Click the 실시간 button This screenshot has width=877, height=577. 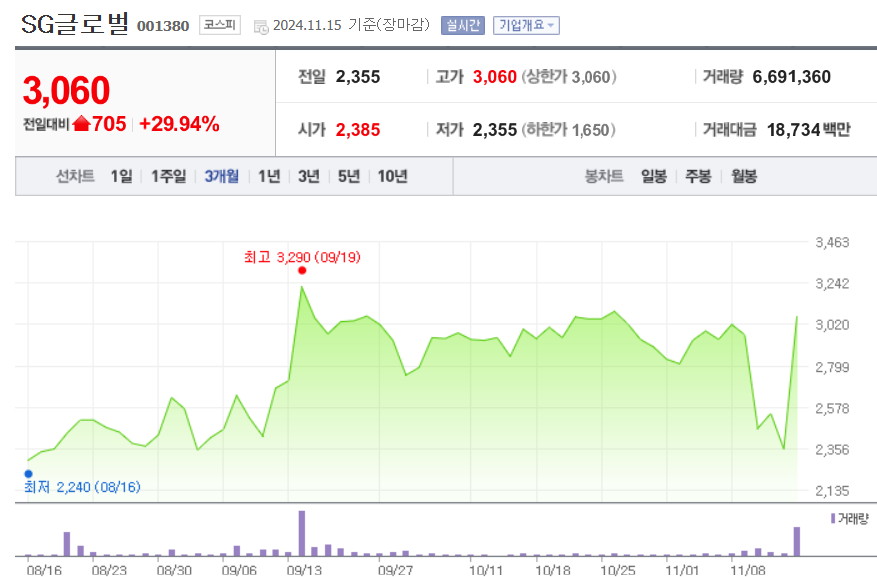click(463, 25)
